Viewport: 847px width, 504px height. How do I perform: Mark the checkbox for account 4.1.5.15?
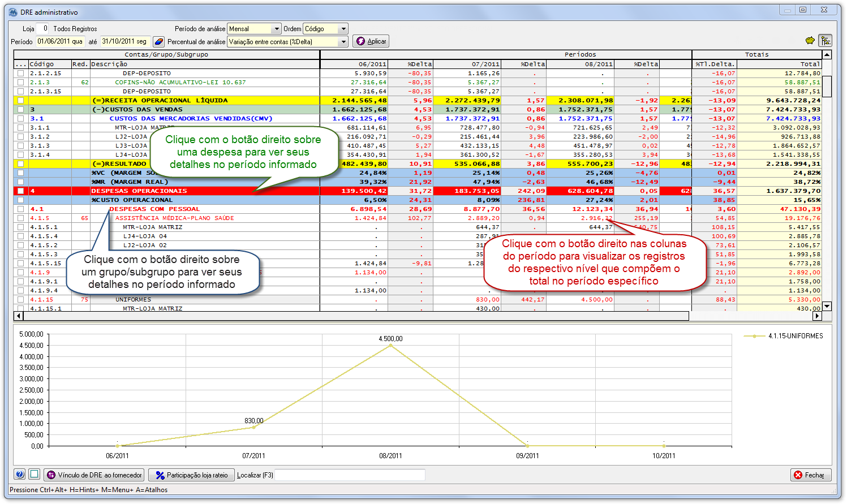coord(21,264)
